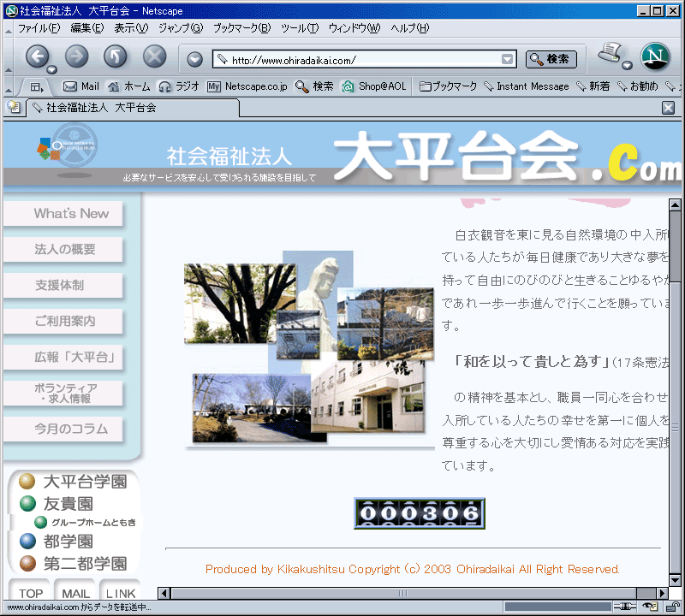Click the Netscape N logo throbber
685x616 pixels.
tap(655, 56)
